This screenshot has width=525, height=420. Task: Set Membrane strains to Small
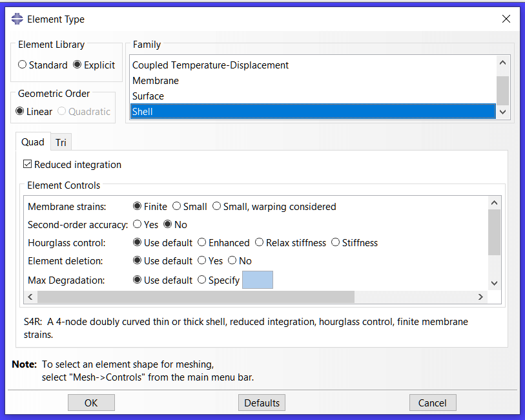[x=176, y=207]
